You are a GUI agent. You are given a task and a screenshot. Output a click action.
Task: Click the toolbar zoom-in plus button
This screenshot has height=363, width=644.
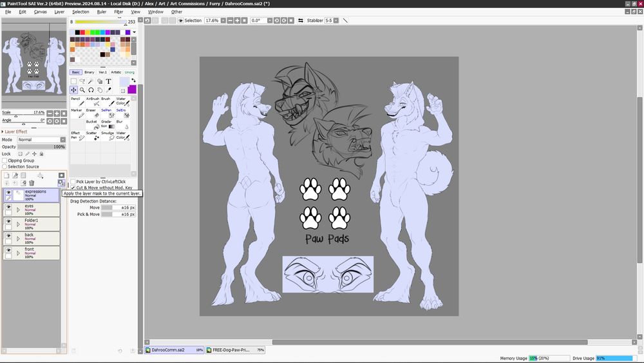coord(237,20)
